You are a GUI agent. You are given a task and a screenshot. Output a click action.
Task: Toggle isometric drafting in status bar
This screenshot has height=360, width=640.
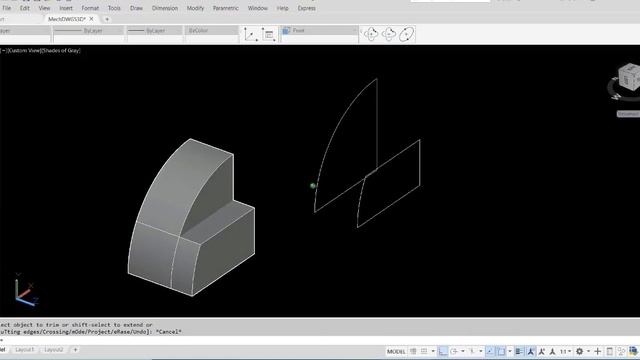[472, 351]
